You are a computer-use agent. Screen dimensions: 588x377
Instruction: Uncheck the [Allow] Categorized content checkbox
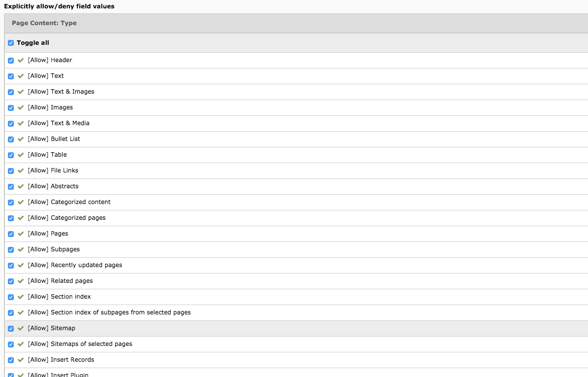(x=11, y=202)
